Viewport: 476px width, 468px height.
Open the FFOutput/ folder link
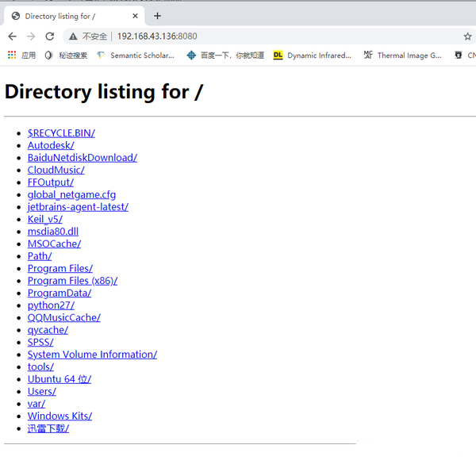(51, 182)
